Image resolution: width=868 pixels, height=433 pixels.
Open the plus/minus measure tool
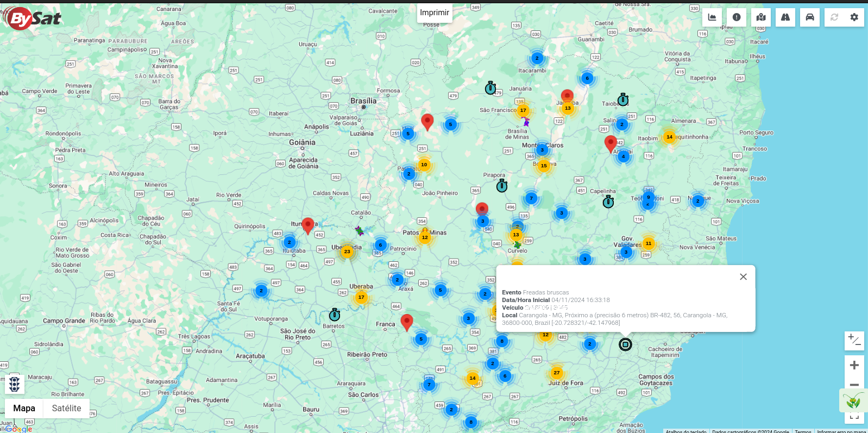(854, 341)
